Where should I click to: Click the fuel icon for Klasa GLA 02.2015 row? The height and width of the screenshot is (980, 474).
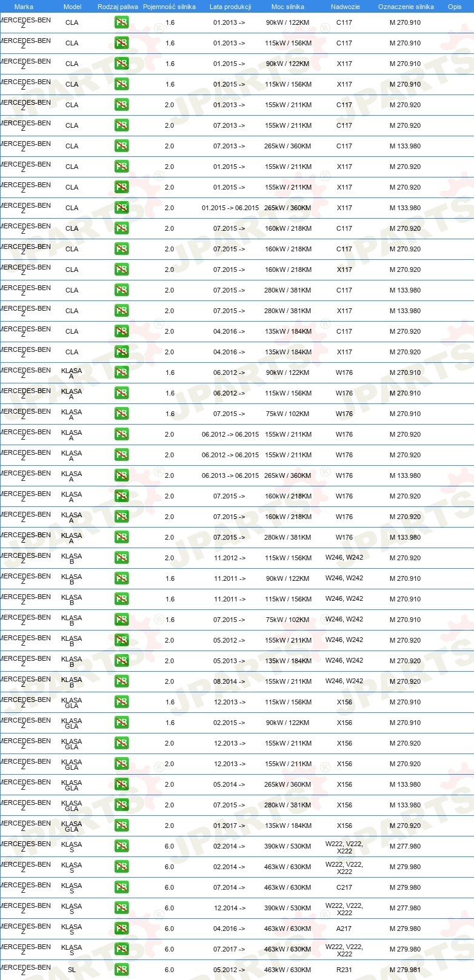[x=121, y=723]
